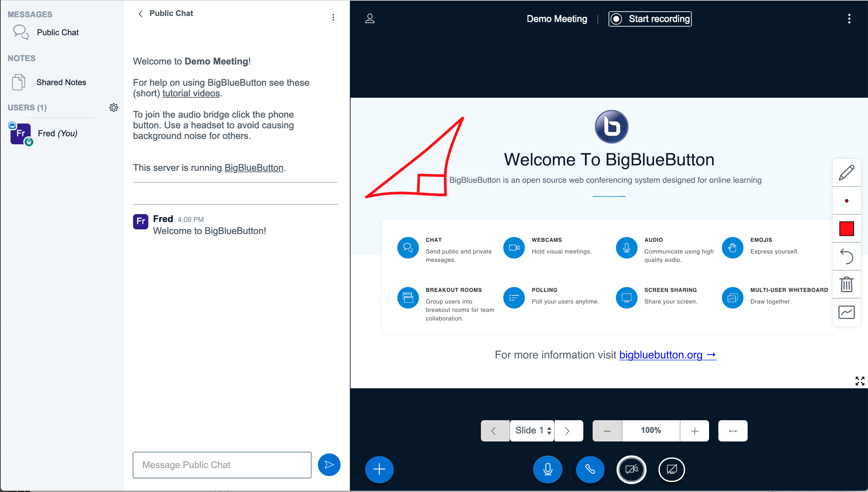Open the tutorial videos link
Image resolution: width=868 pixels, height=492 pixels.
click(x=191, y=93)
